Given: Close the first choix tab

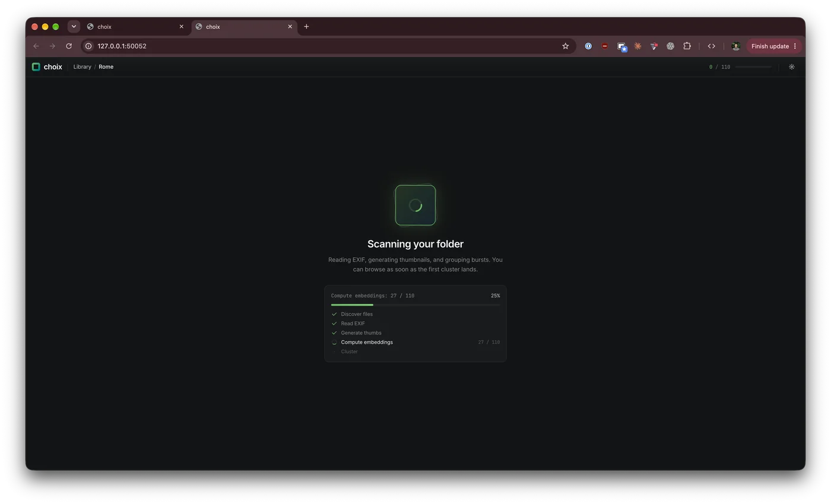Looking at the screenshot, I should pos(182,27).
